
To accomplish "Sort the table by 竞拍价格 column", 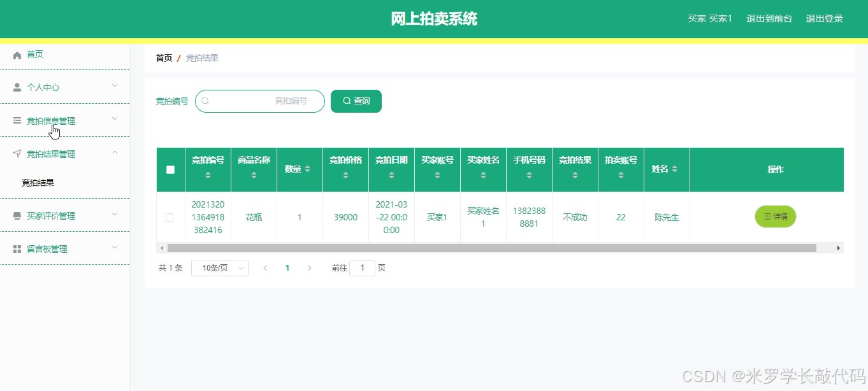I will (x=345, y=169).
